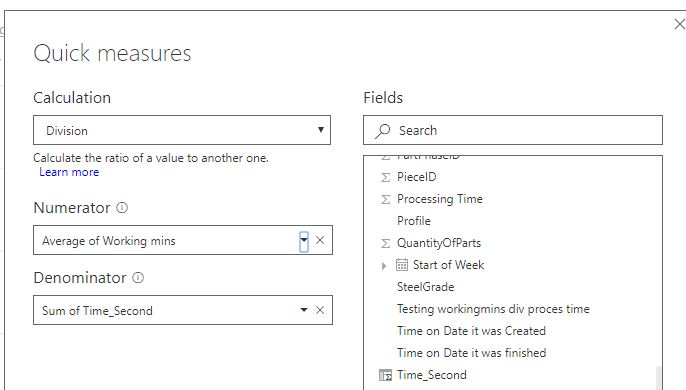Remove Sum of Time_Second from denominator
Viewport: 686px width, 390px height.
pyautogui.click(x=320, y=310)
